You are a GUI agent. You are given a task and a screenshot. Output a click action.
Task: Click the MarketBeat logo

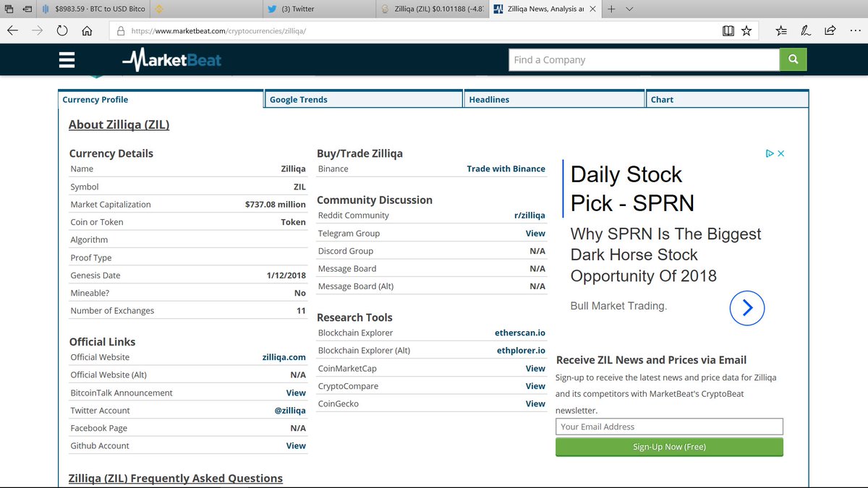point(171,60)
